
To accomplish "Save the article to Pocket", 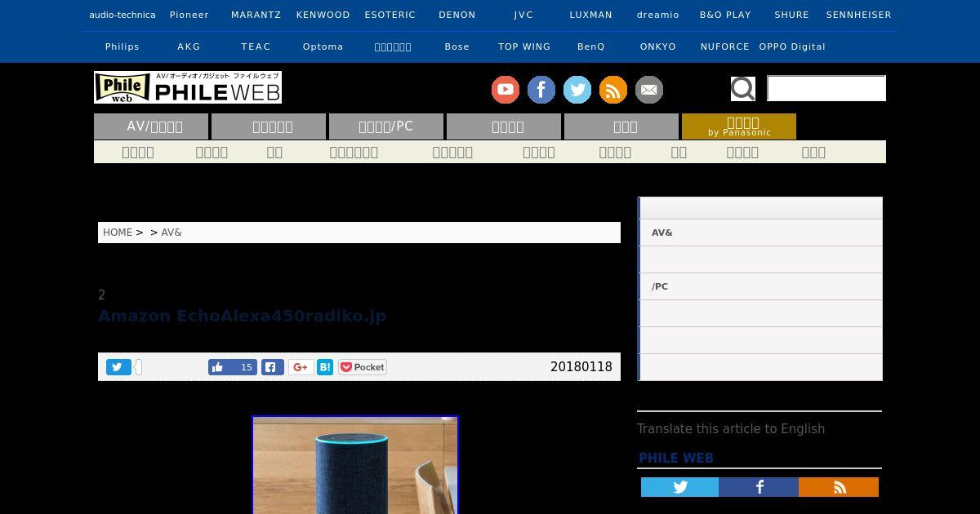I will (x=363, y=367).
